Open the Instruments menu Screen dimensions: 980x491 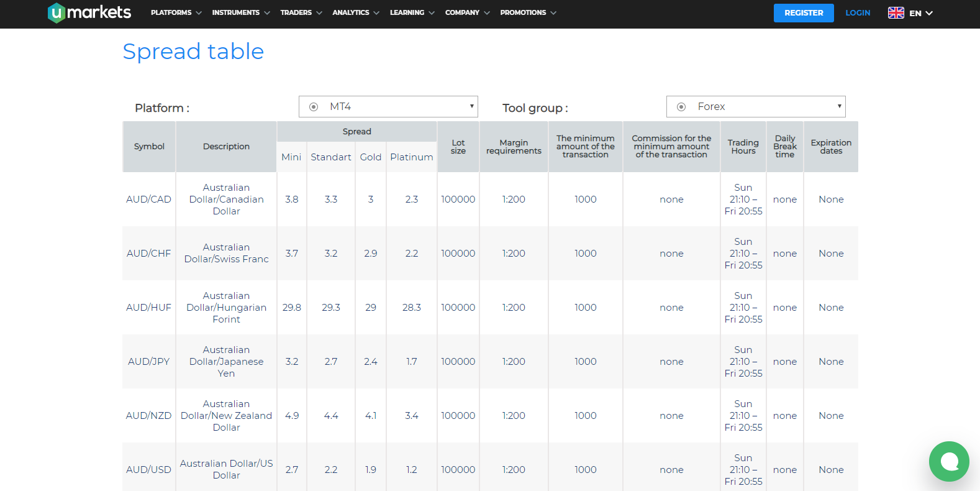tap(240, 12)
